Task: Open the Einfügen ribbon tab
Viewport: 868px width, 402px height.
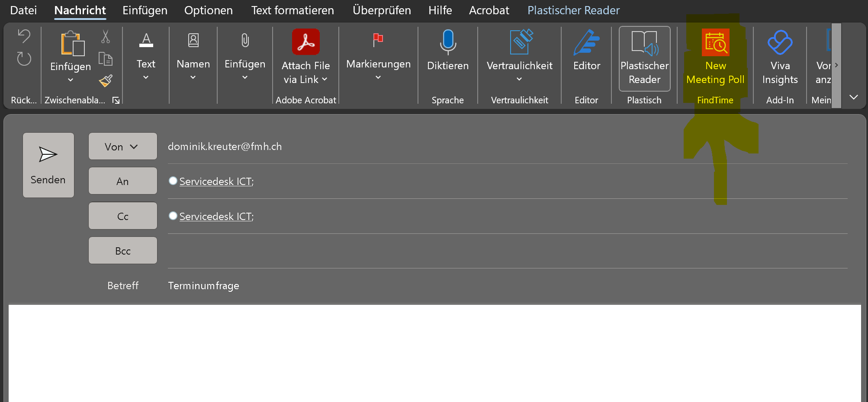Action: click(x=145, y=10)
